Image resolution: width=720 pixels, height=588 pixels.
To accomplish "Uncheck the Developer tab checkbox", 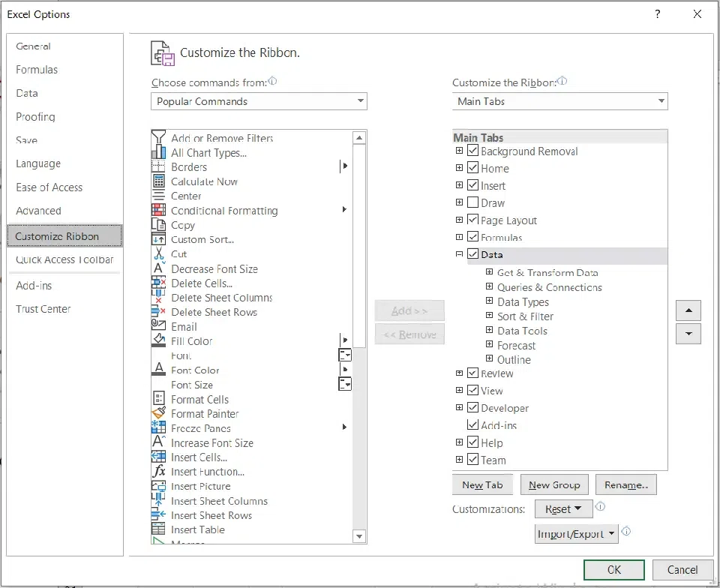I will pos(473,407).
